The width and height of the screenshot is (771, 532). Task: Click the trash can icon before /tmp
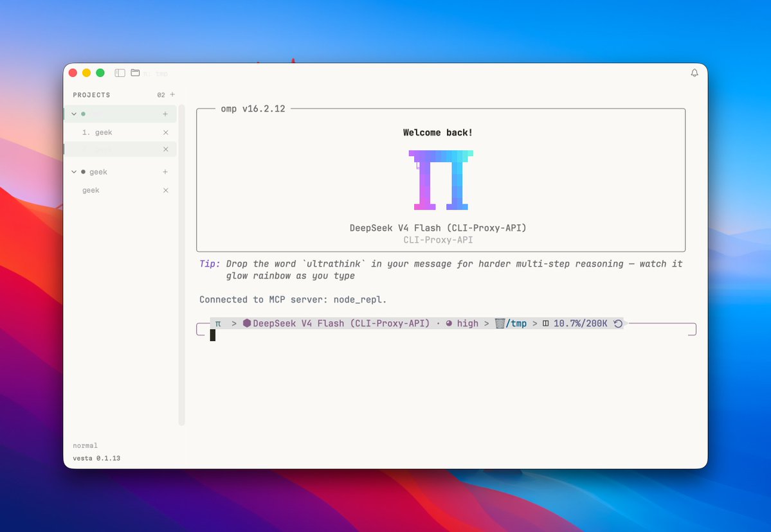[x=500, y=323]
